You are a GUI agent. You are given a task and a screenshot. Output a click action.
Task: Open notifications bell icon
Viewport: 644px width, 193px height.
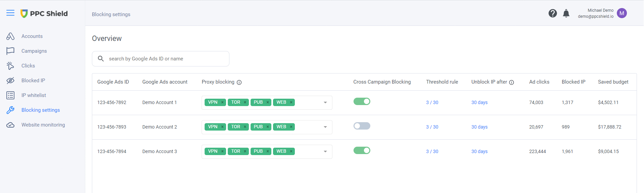point(566,13)
